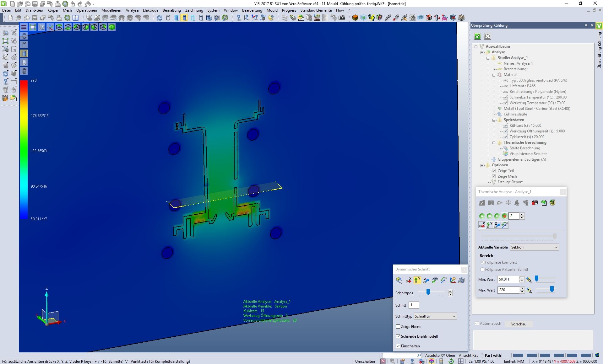Open the hamburger menu icon above the viewport
This screenshot has height=364, width=603.
click(x=24, y=27)
